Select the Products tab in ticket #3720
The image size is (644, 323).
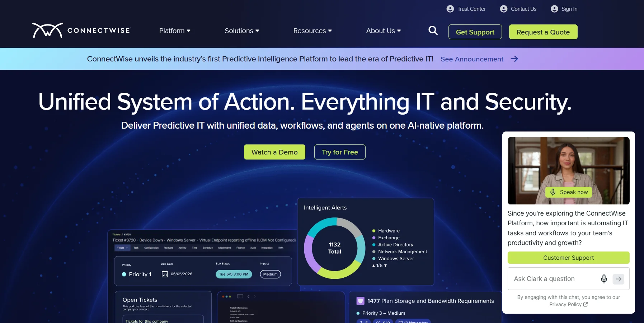tap(169, 248)
